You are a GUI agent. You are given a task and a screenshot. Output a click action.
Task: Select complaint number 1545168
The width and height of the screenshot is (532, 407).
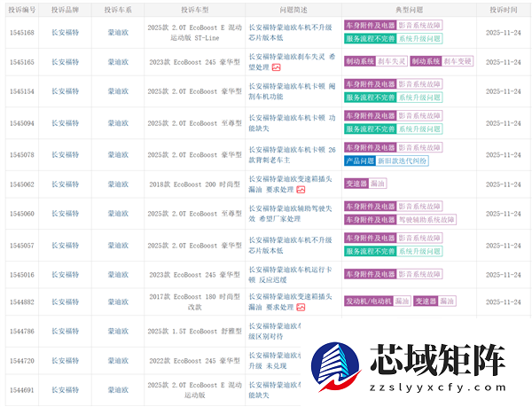[x=22, y=33]
